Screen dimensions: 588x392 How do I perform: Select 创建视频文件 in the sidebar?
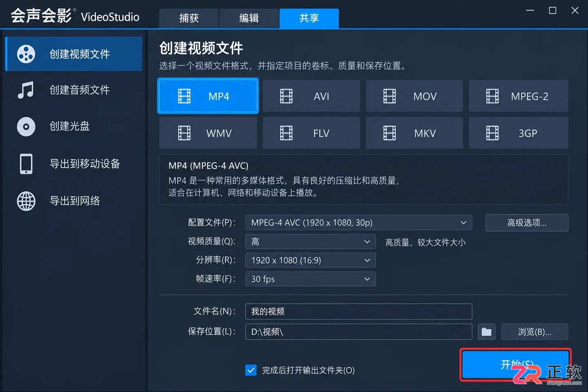tap(74, 54)
